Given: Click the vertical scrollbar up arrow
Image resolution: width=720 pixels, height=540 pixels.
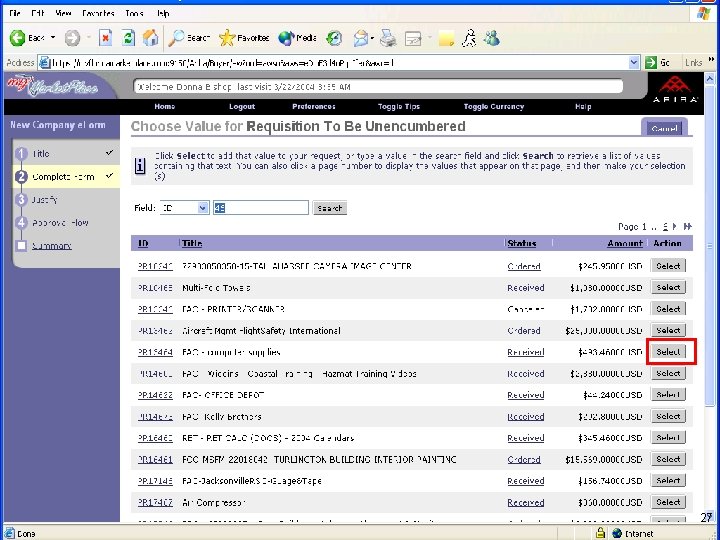Looking at the screenshot, I should [x=709, y=79].
